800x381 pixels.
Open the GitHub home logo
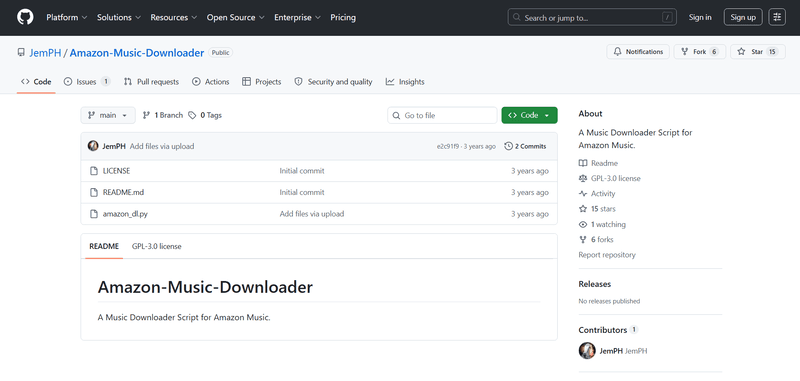coord(25,17)
